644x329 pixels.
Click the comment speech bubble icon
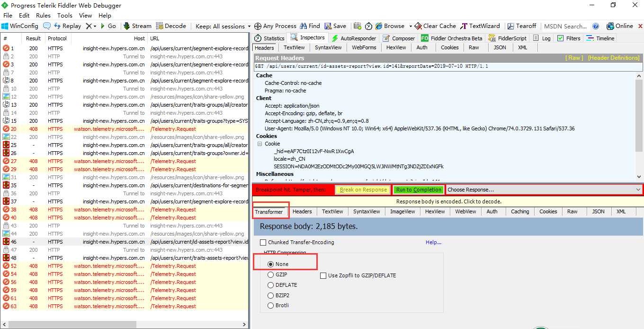[x=47, y=26]
